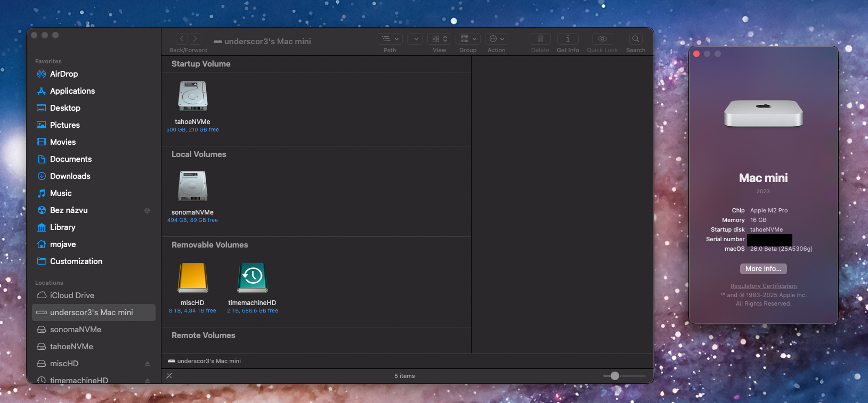The image size is (868, 403).
Task: Click the X icon in status bar
Action: click(169, 376)
